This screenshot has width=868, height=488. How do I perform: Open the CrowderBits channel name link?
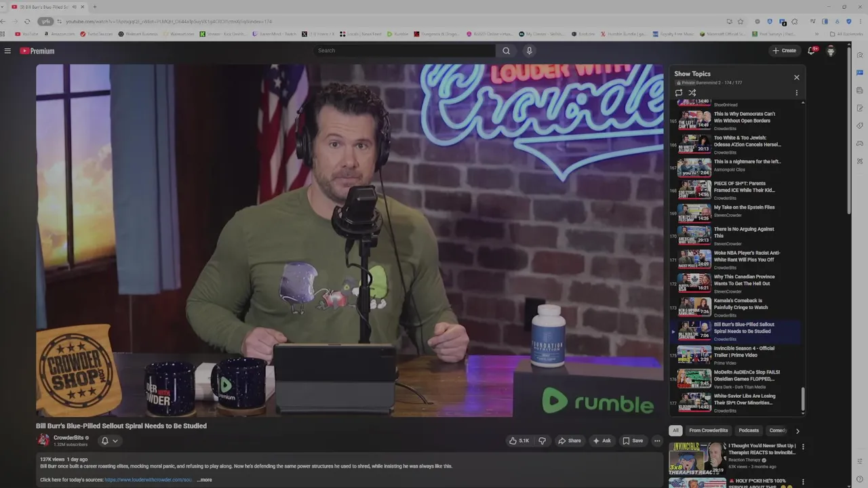(68, 438)
